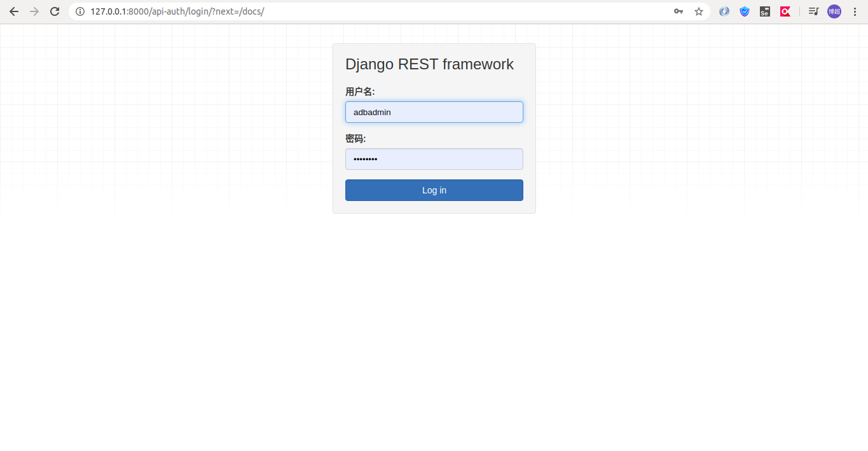Click the password field
This screenshot has width=868, height=451.
[434, 159]
